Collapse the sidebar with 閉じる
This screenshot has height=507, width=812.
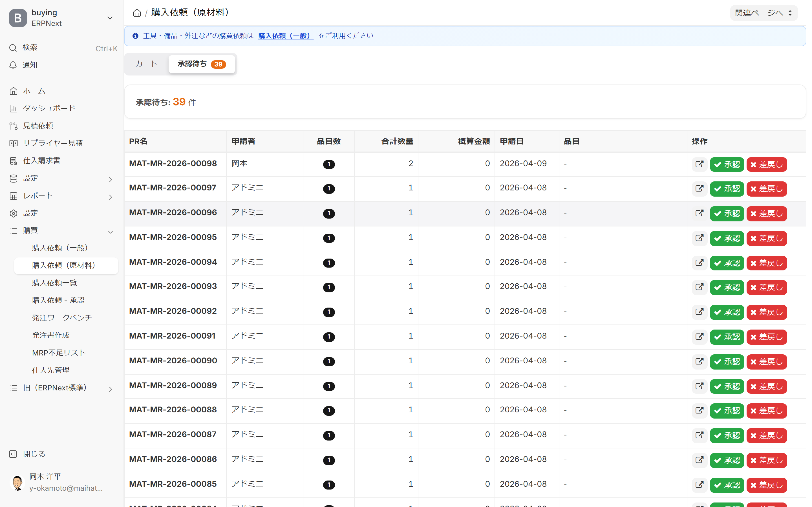(x=34, y=454)
